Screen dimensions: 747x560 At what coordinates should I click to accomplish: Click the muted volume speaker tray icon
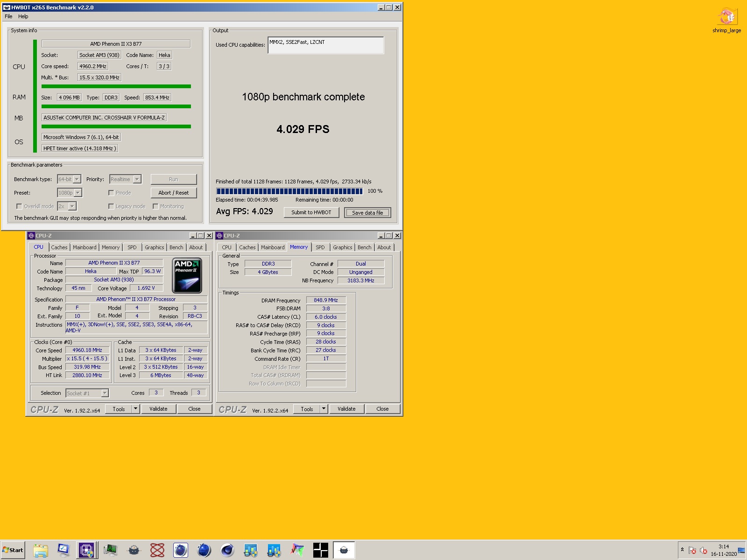(704, 551)
